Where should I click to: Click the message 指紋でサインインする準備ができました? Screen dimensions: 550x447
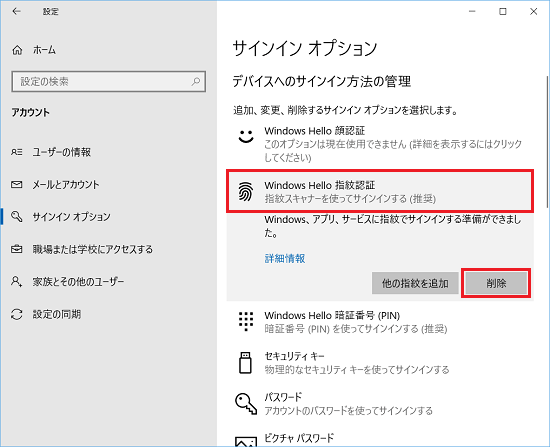(393, 226)
